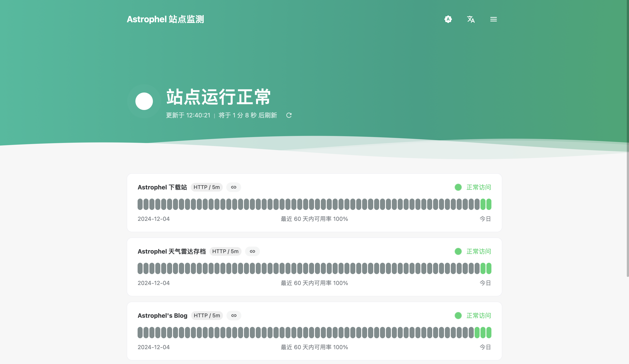Toggle the auto theme mode icon

pos(448,19)
